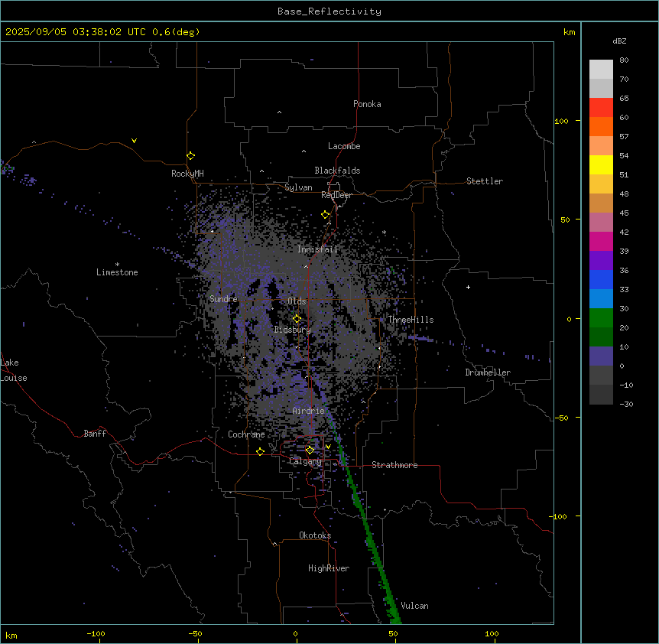The height and width of the screenshot is (644, 659).
Task: Click the km unit label at bottom left
Action: [11, 635]
